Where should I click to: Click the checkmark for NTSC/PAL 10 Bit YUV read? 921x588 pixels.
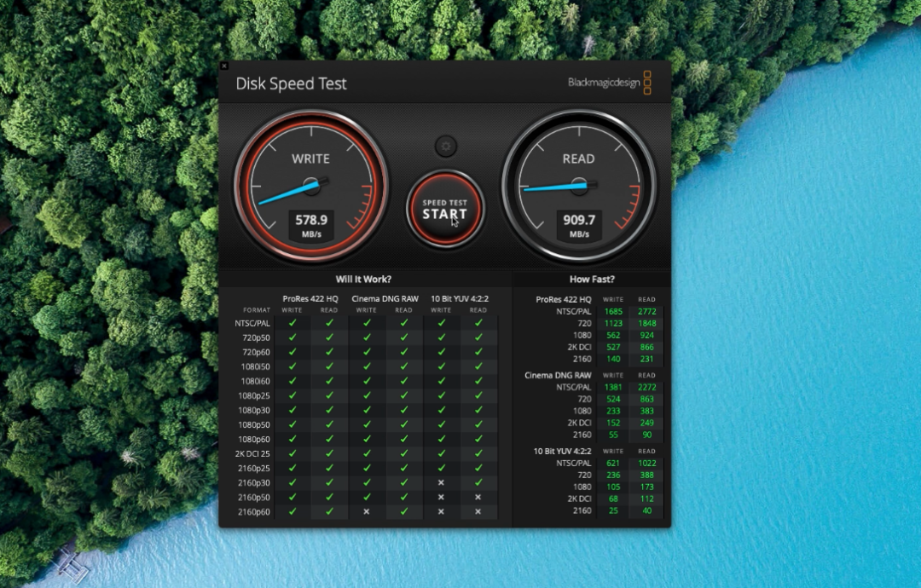(478, 323)
